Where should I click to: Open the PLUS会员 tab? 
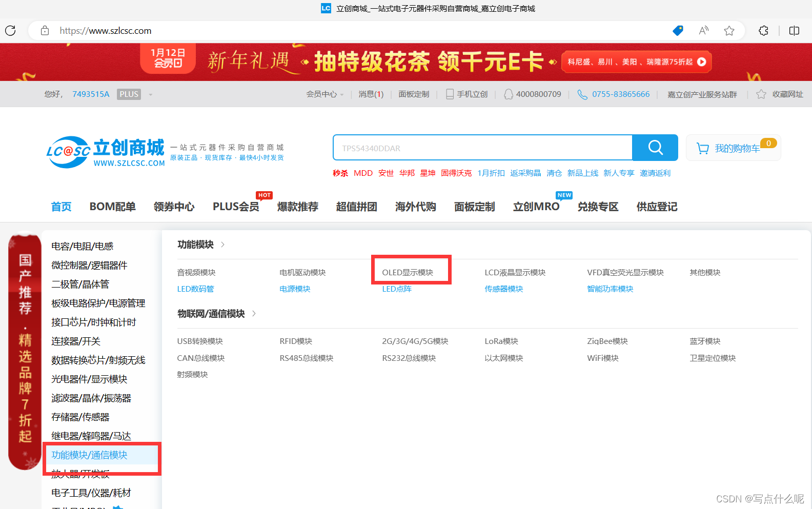point(236,207)
